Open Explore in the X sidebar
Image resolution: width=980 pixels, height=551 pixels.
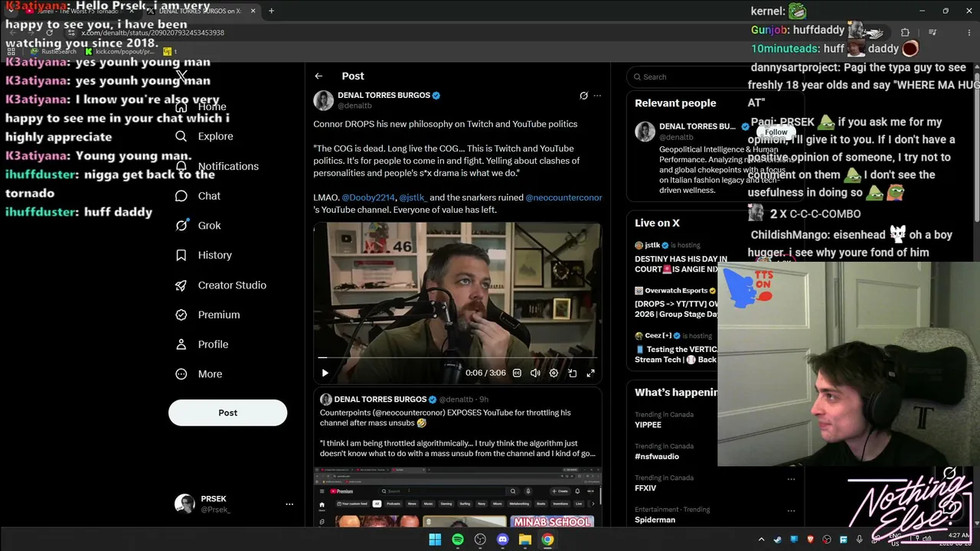click(204, 136)
